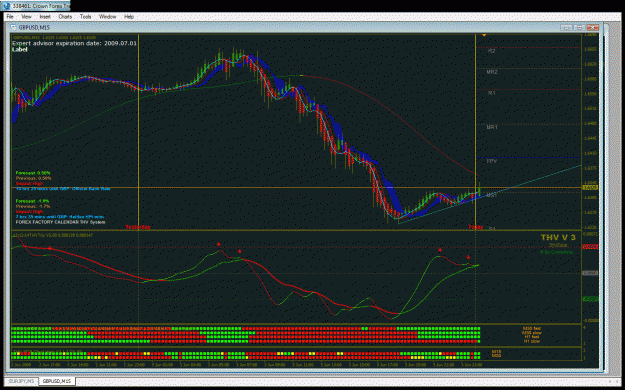625x390 pixels.
Task: Open the View menu
Action: point(26,17)
